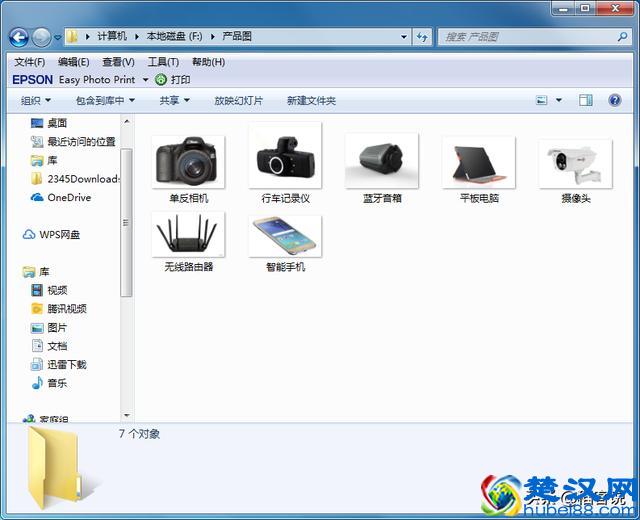Click the OneDrive cloud icon
Image resolution: width=640 pixels, height=520 pixels.
point(37,198)
